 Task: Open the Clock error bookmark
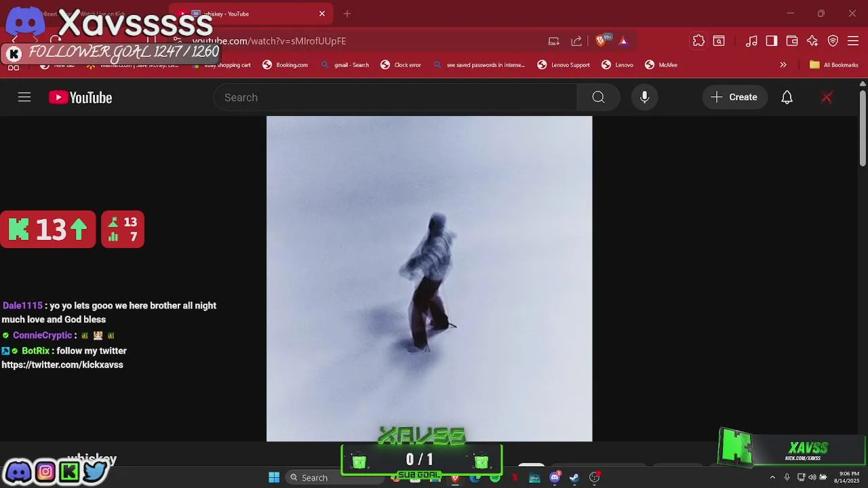(x=401, y=65)
